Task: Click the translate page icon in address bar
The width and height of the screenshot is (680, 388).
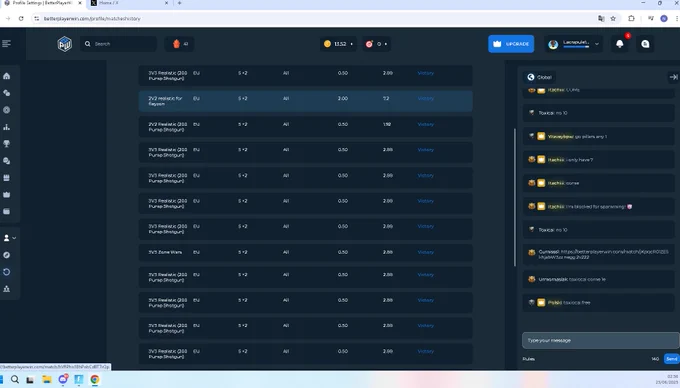Action: [x=601, y=19]
